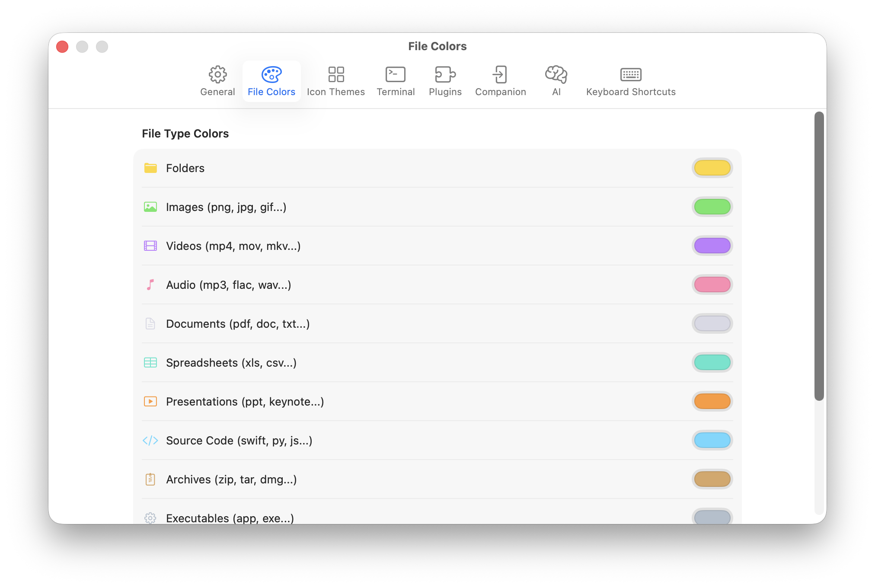Select the Icon Themes grid icon
The image size is (875, 588).
pyautogui.click(x=336, y=75)
